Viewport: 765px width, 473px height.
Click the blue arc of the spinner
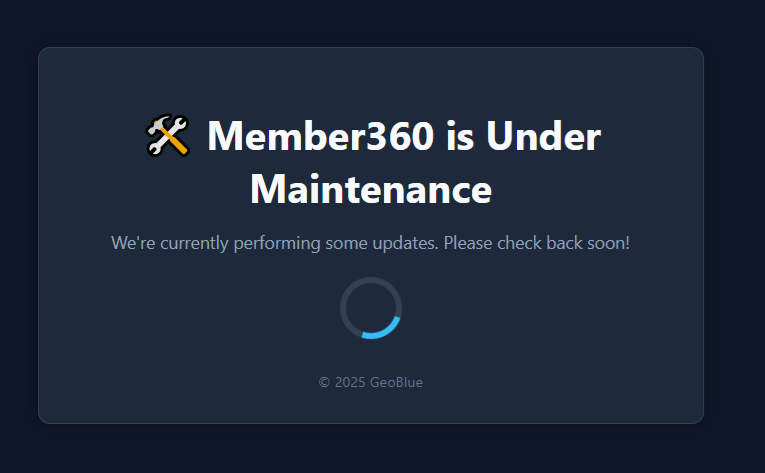384,331
